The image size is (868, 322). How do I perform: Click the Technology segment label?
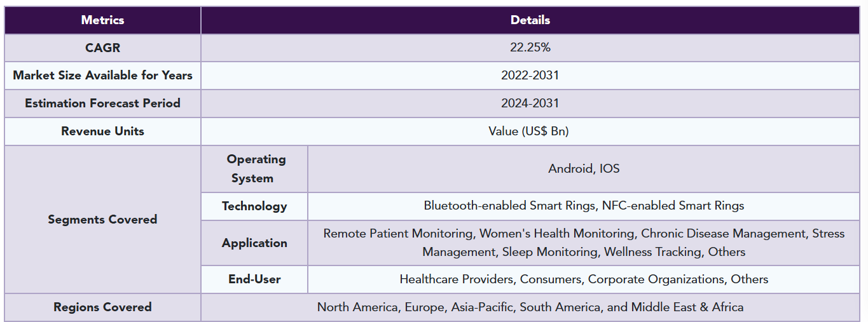(254, 206)
